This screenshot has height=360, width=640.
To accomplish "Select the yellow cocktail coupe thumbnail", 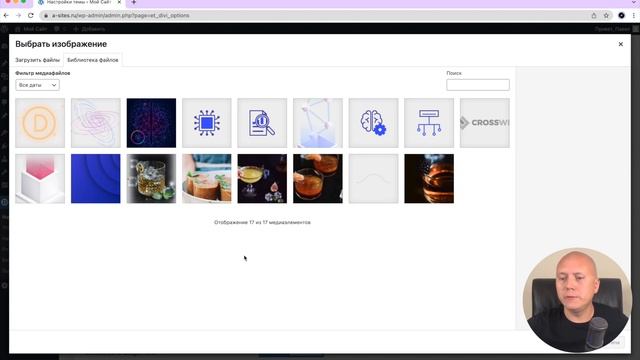I will pos(262,178).
